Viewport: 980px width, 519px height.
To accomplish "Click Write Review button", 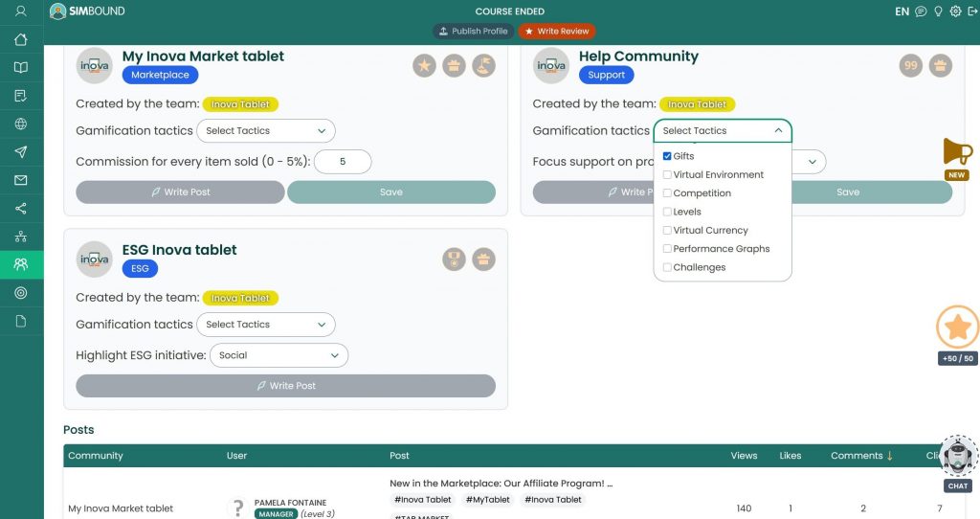I will tap(557, 31).
